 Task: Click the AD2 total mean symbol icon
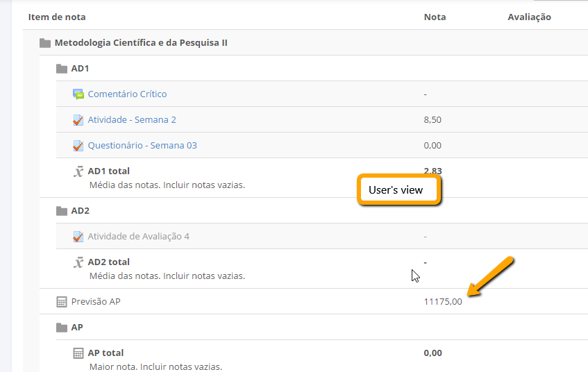click(78, 262)
